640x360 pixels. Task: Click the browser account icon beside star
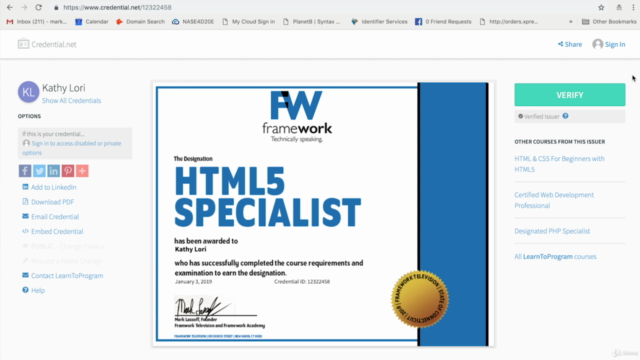pos(619,7)
